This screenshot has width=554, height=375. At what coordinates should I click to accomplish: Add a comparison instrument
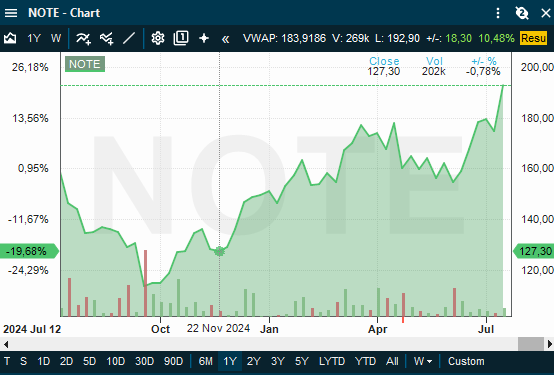click(106, 38)
